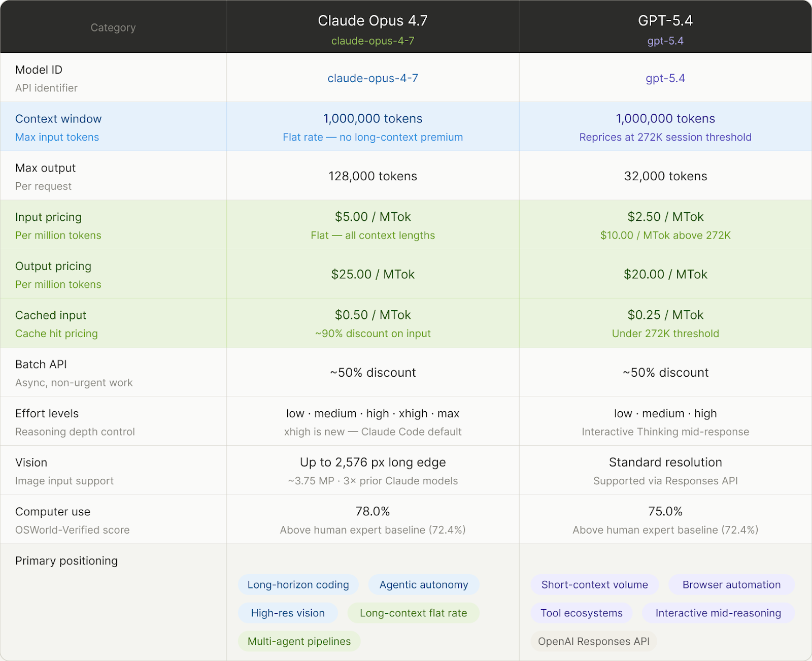Viewport: 812px width, 661px height.
Task: Click the Long-horizon coding tag
Action: point(298,584)
